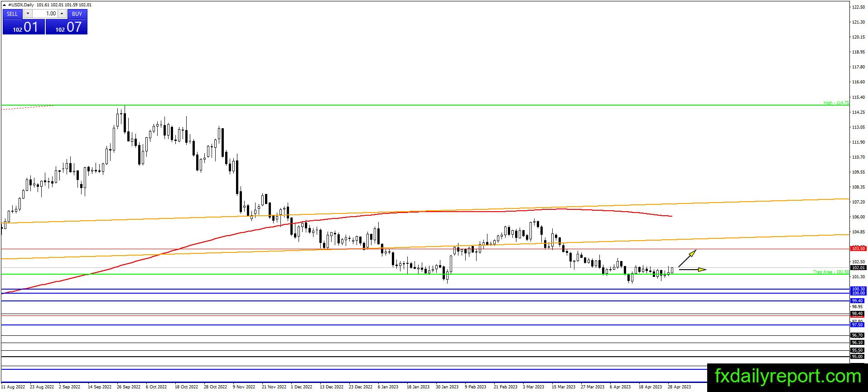Click the blue 97.50 price level tag
The height and width of the screenshot is (392, 868).
pyautogui.click(x=858, y=325)
